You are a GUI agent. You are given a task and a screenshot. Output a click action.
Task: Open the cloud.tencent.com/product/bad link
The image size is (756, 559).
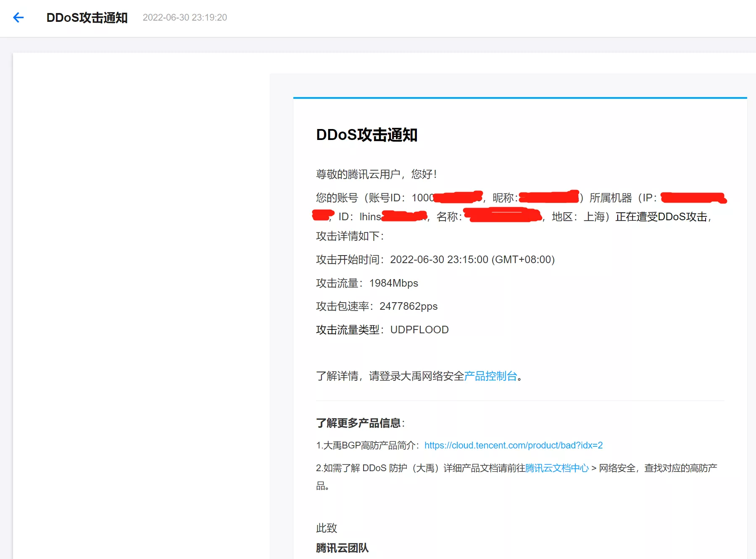(x=514, y=446)
